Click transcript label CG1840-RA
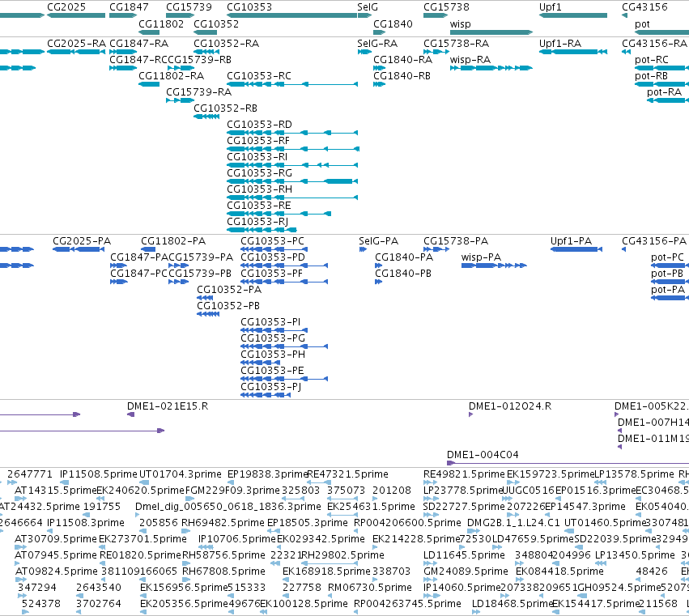689x616 pixels. (x=403, y=60)
